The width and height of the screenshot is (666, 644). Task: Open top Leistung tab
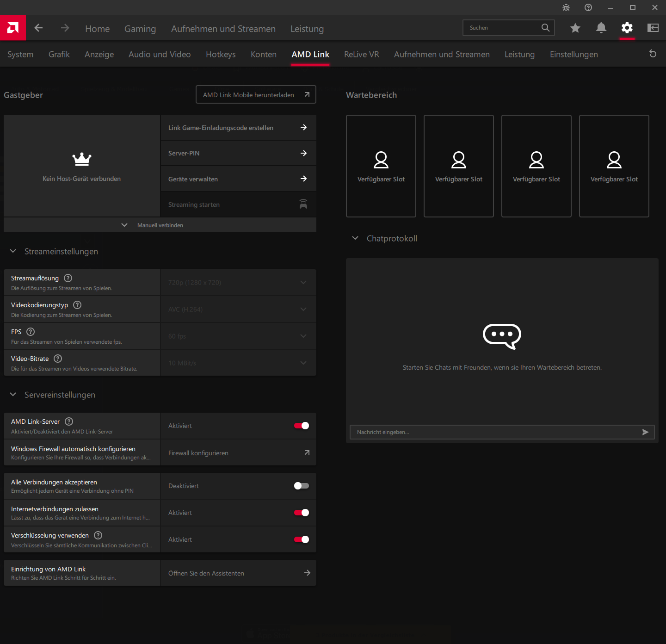point(307,29)
